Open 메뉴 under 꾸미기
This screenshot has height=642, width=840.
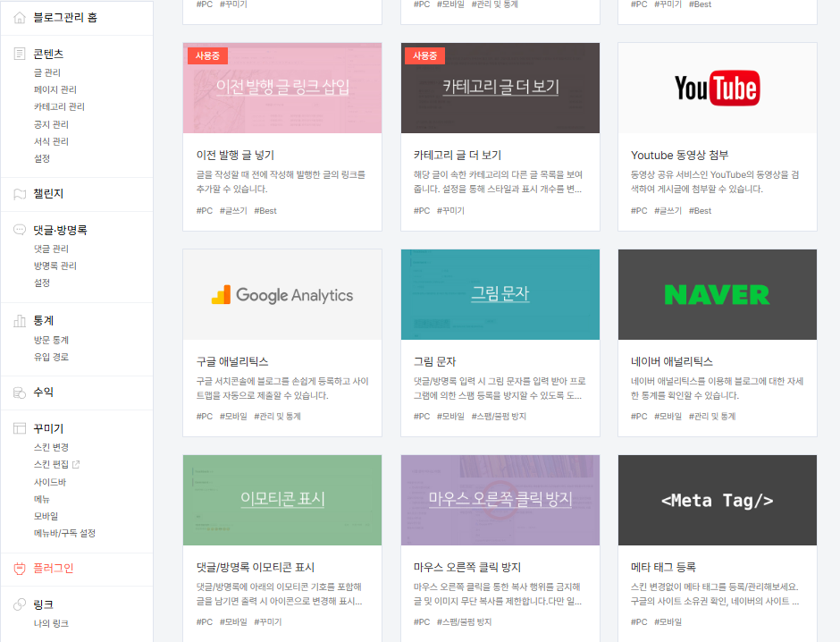tap(42, 500)
